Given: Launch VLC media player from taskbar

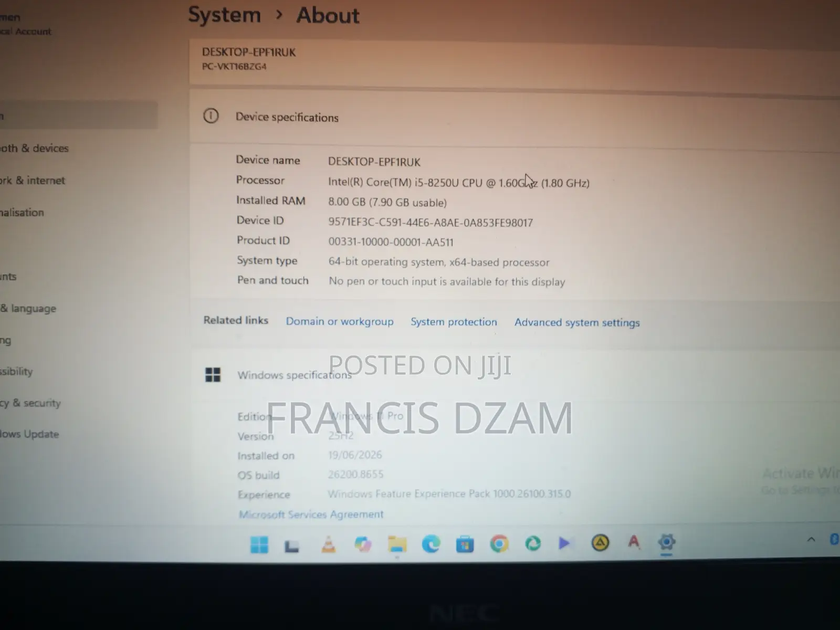Looking at the screenshot, I should point(329,544).
